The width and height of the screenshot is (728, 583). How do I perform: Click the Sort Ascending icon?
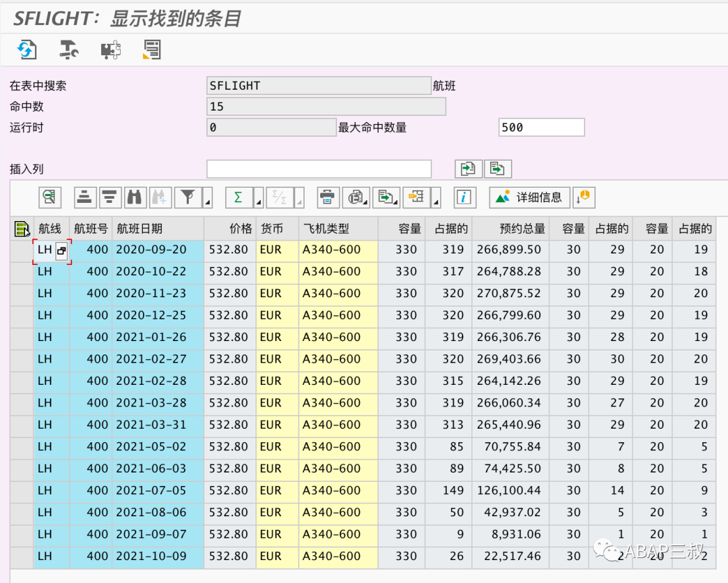tap(85, 197)
